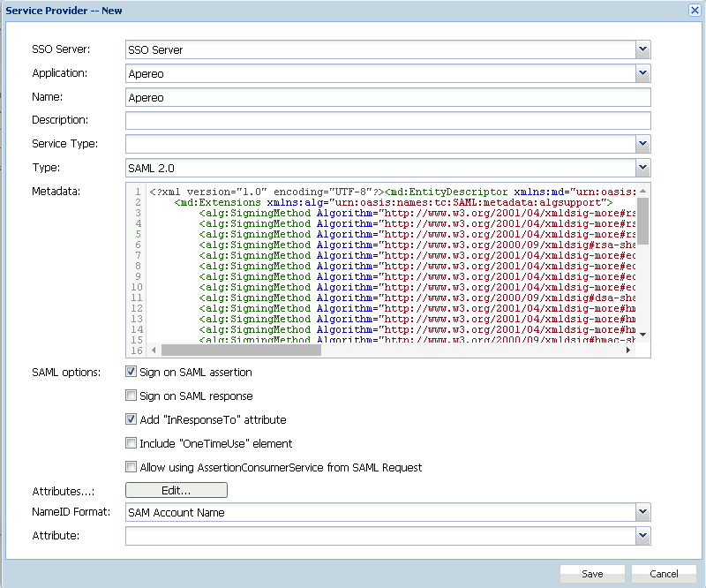Click the metadata horizontal scrollbar thumb
Viewport: 706px width, 588px height.
coord(238,351)
